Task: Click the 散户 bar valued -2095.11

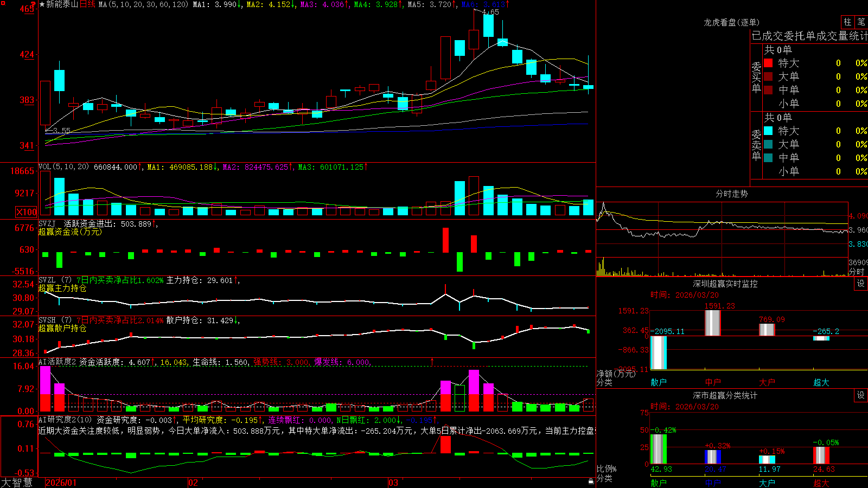Action: pos(659,352)
